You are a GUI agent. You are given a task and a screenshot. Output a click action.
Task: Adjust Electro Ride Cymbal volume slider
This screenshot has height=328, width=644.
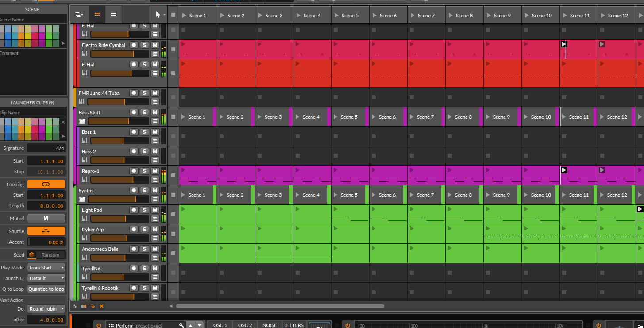tap(119, 54)
